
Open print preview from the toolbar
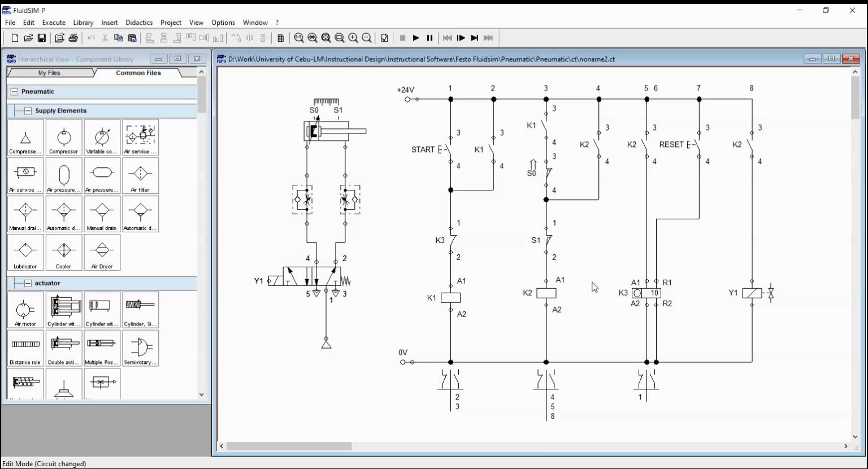(59, 38)
